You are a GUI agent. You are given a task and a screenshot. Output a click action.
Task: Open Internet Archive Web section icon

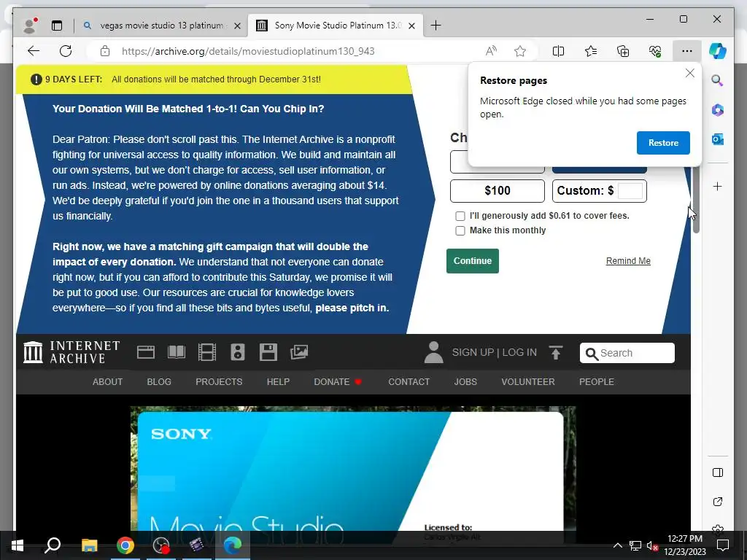coord(146,352)
